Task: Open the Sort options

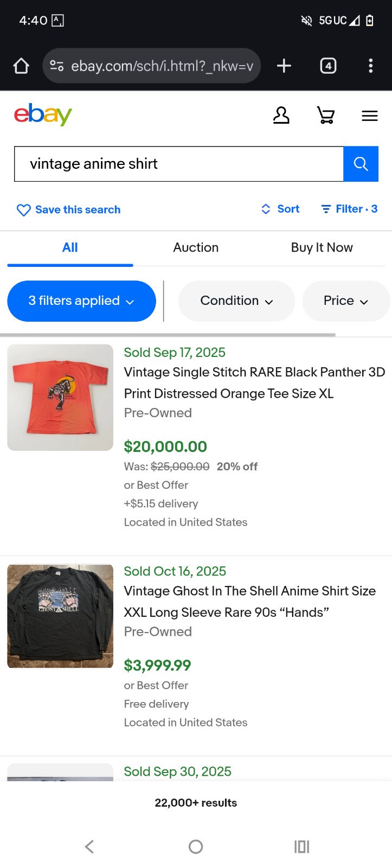Action: click(280, 209)
